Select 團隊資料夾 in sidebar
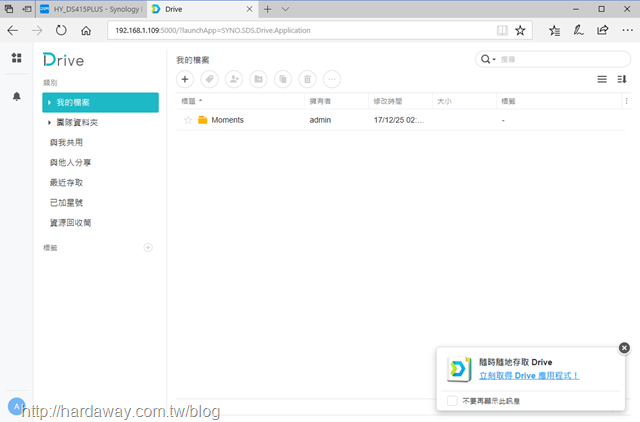This screenshot has height=422, width=640. coord(77,122)
